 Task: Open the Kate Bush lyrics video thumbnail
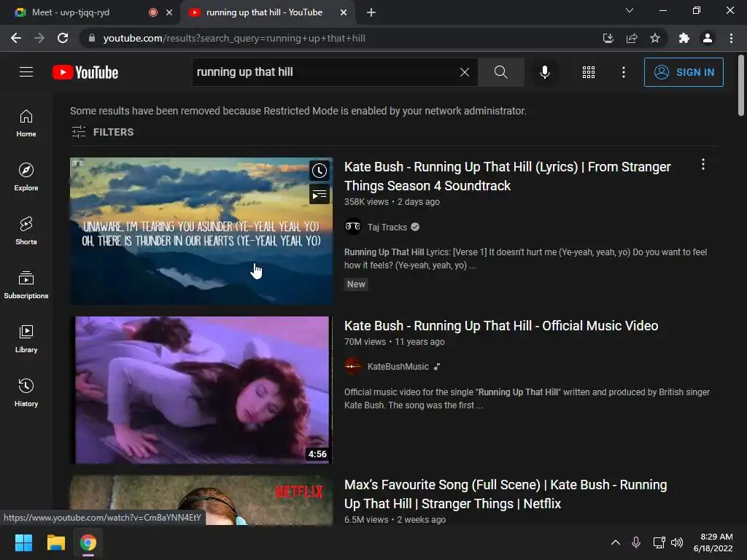point(201,231)
